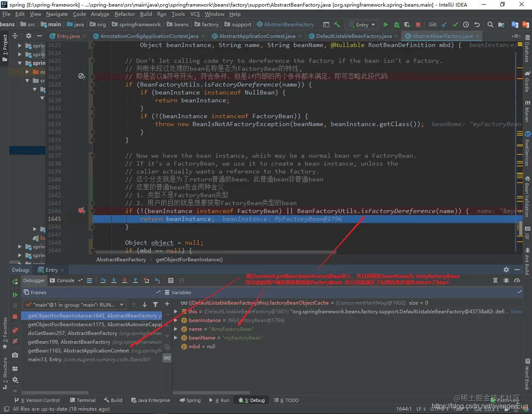Image resolution: width=532 pixels, height=414 pixels.
Task: Click the Git commit checkmark icon
Action: (x=455, y=25)
